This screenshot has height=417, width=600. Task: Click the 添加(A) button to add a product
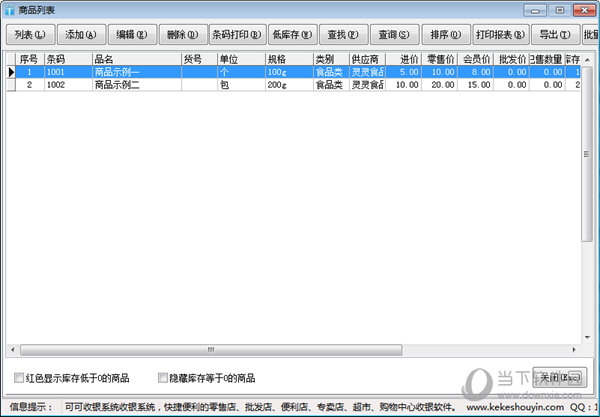82,35
